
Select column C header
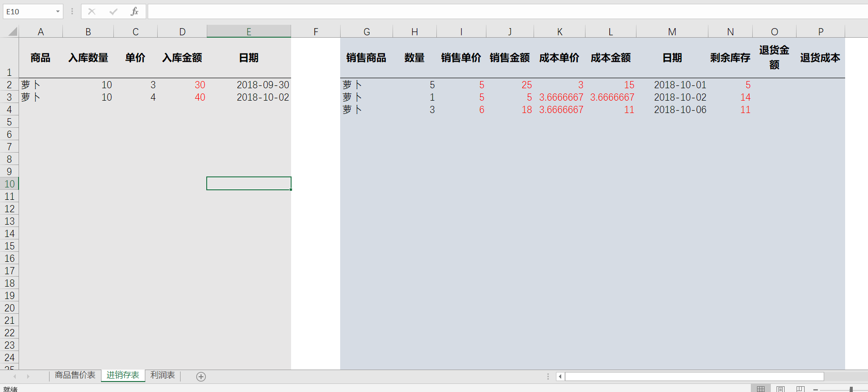(x=136, y=31)
